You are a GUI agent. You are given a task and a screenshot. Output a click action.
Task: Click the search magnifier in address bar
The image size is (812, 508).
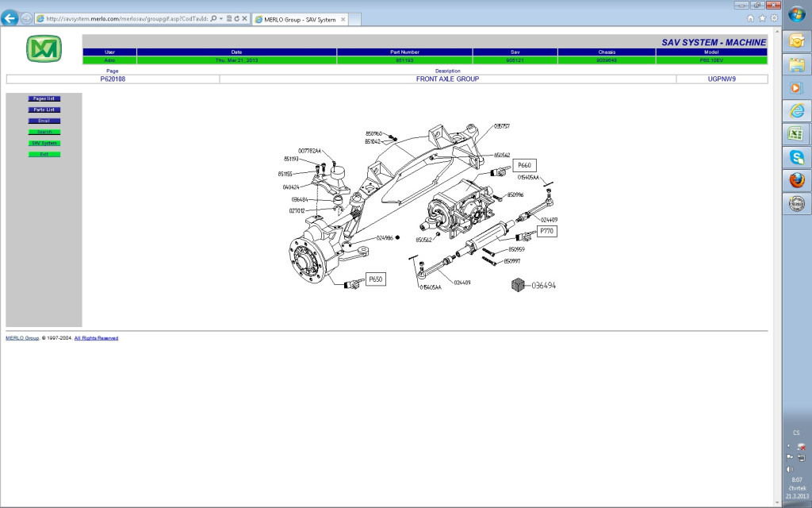[213, 19]
